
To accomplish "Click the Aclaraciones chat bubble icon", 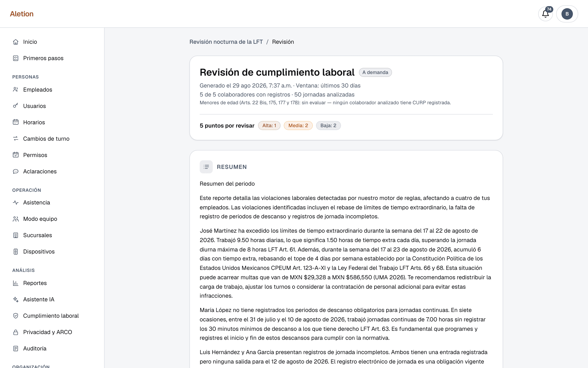I will pyautogui.click(x=16, y=171).
